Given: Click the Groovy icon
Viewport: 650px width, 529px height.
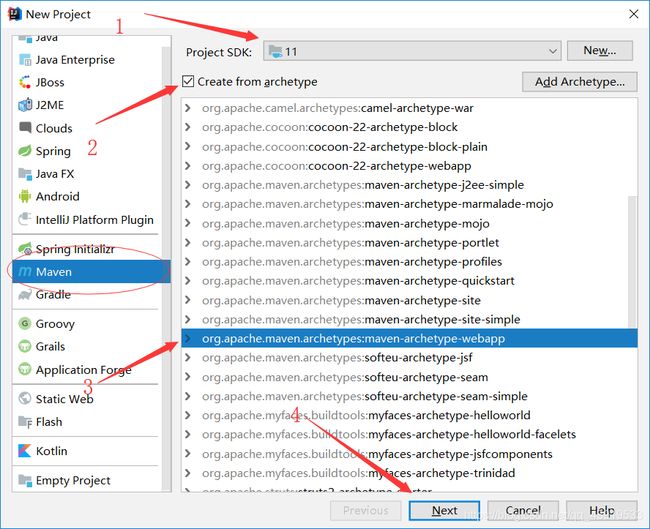Looking at the screenshot, I should pyautogui.click(x=25, y=323).
